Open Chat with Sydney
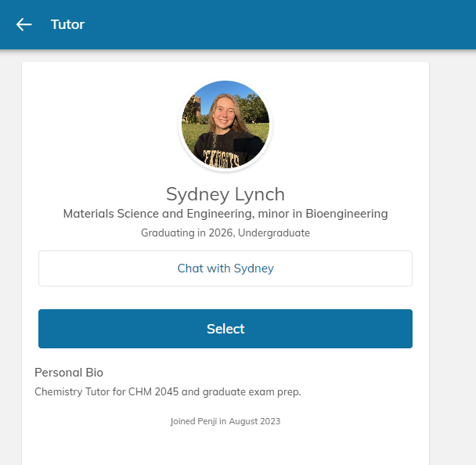Image resolution: width=476 pixels, height=465 pixels. tap(225, 269)
